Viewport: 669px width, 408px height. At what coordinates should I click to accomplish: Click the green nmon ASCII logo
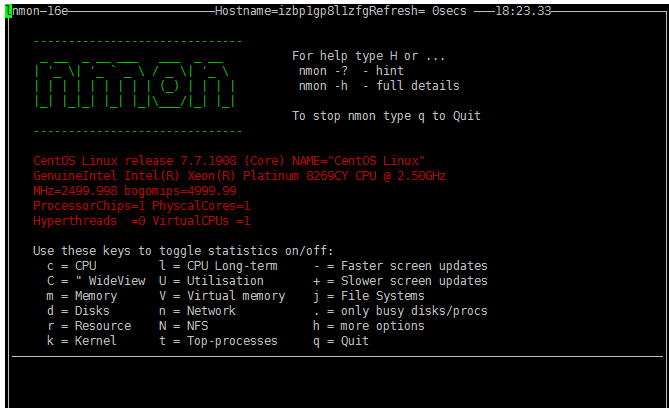click(135, 84)
